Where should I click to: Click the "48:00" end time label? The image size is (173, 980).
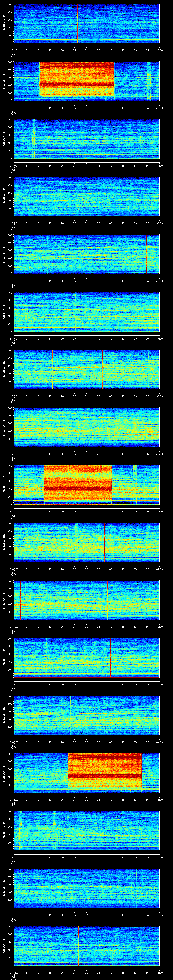(159, 972)
